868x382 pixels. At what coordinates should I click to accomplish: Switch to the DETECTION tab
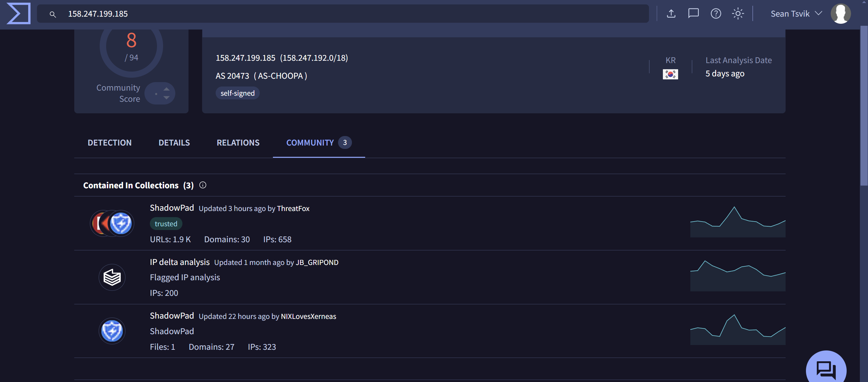(x=110, y=143)
